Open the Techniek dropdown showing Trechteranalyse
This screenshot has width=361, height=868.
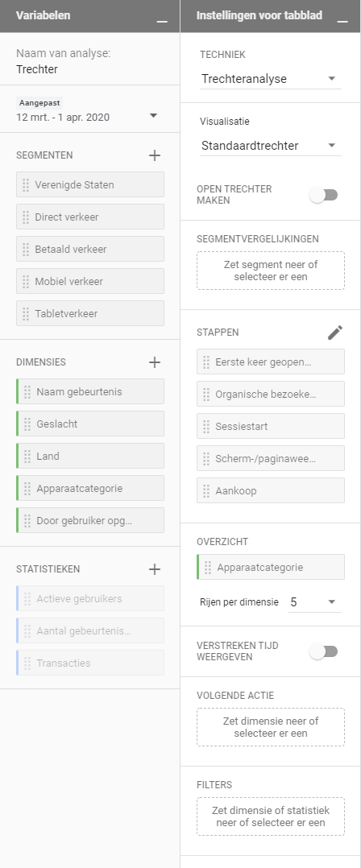tap(271, 79)
